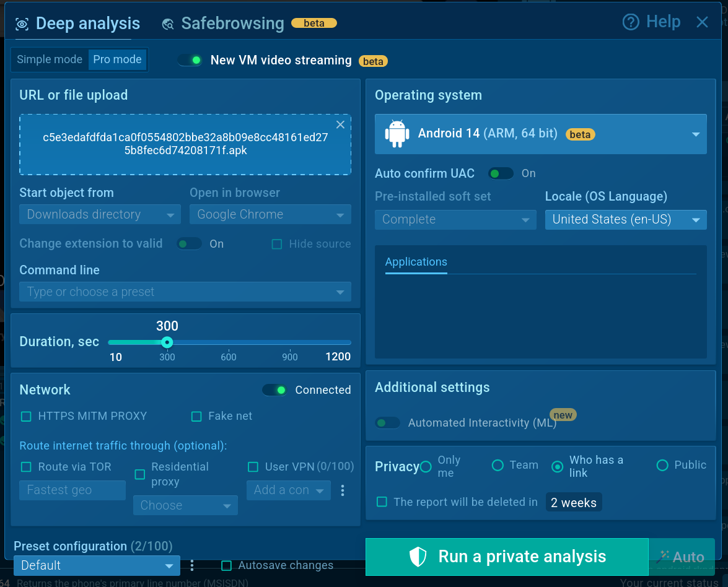
Task: Select Pro mode
Action: pos(118,59)
